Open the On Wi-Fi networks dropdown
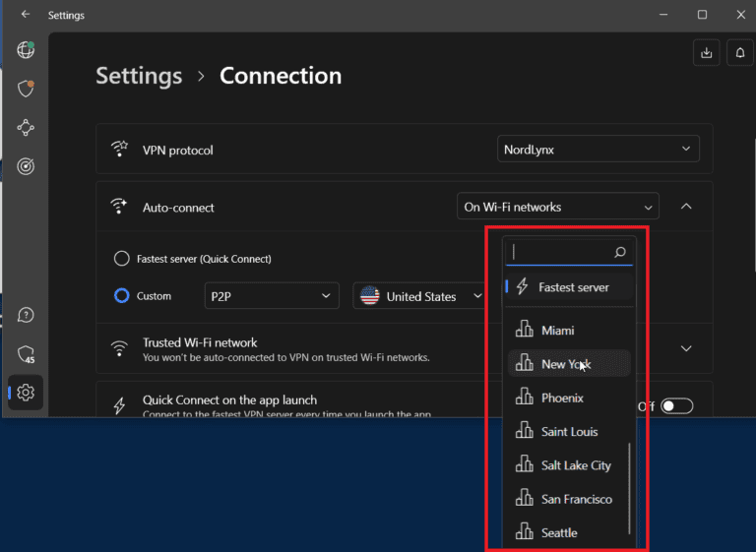The height and width of the screenshot is (552, 756). click(557, 207)
